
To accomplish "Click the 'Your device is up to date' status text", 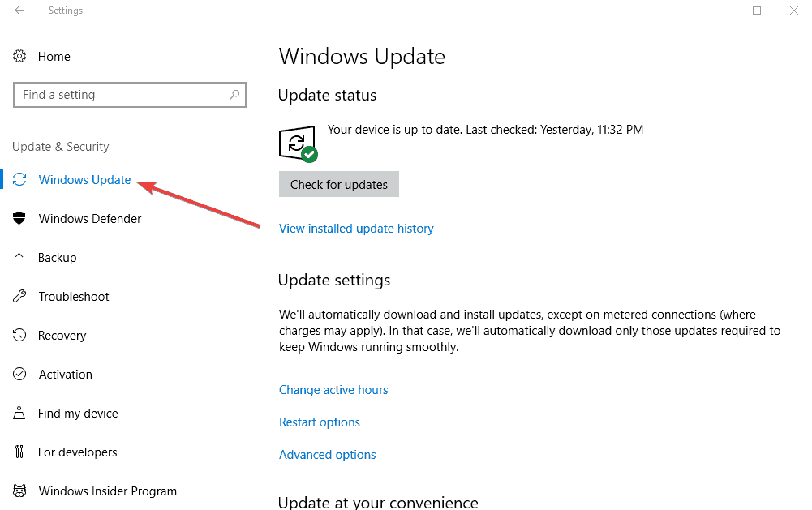I will tap(485, 130).
